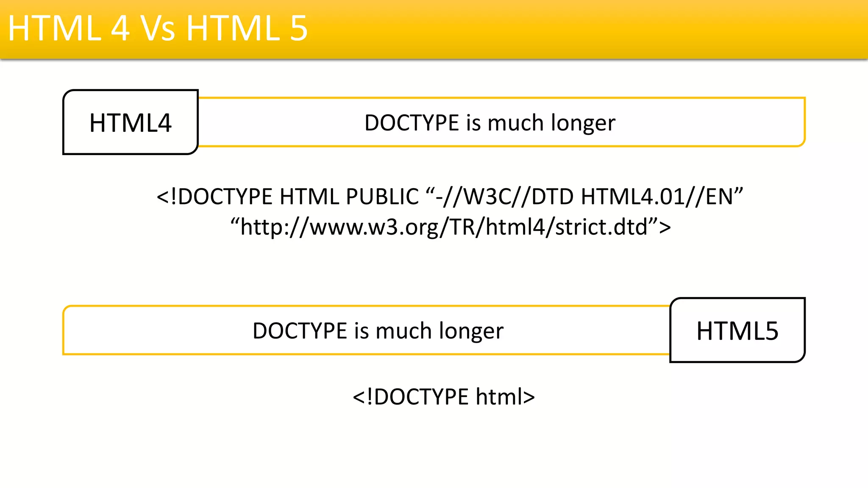868x488 pixels.
Task: Click 'DOCTYPE is much longer' text beside HTML4
Action: (490, 123)
